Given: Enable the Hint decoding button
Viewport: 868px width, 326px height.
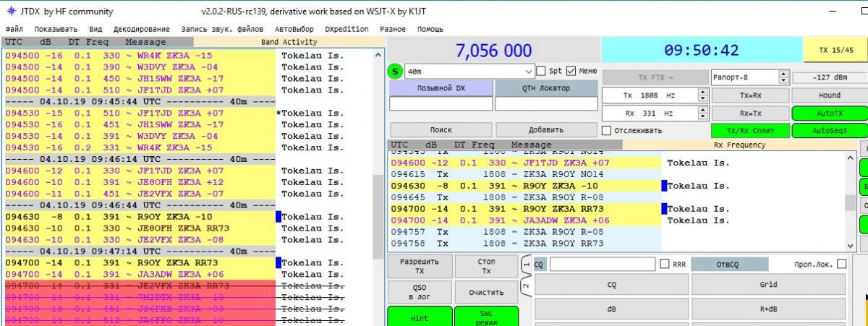Looking at the screenshot, I should [419, 317].
